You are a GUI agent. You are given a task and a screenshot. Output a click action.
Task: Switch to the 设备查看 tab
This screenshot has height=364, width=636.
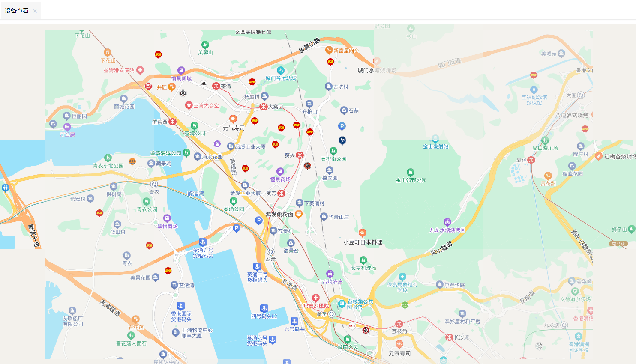pos(17,11)
